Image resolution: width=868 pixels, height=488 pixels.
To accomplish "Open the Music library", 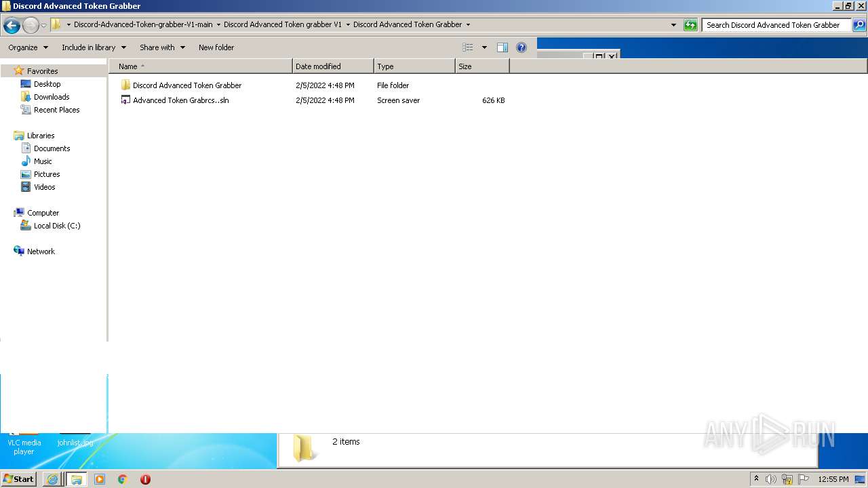I will (x=43, y=161).
